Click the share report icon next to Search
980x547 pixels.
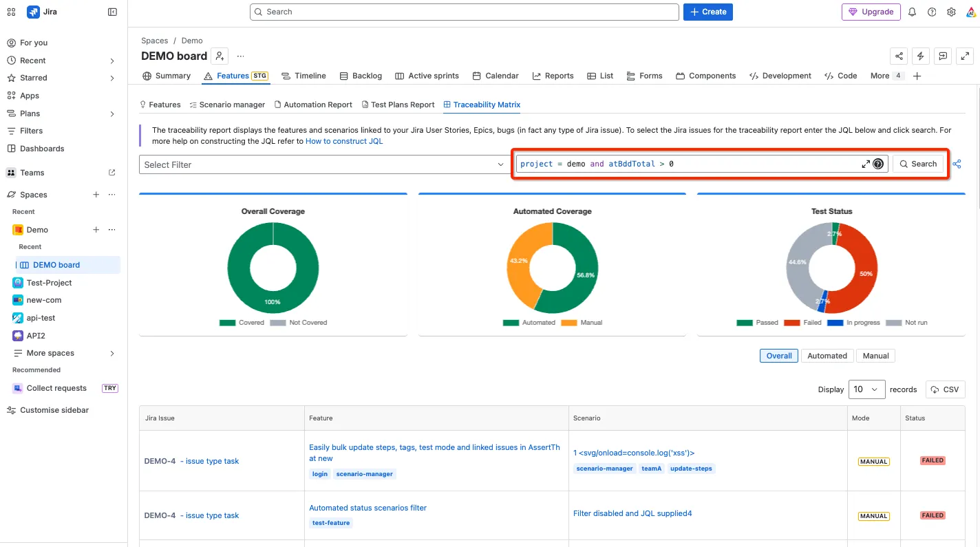(x=957, y=164)
